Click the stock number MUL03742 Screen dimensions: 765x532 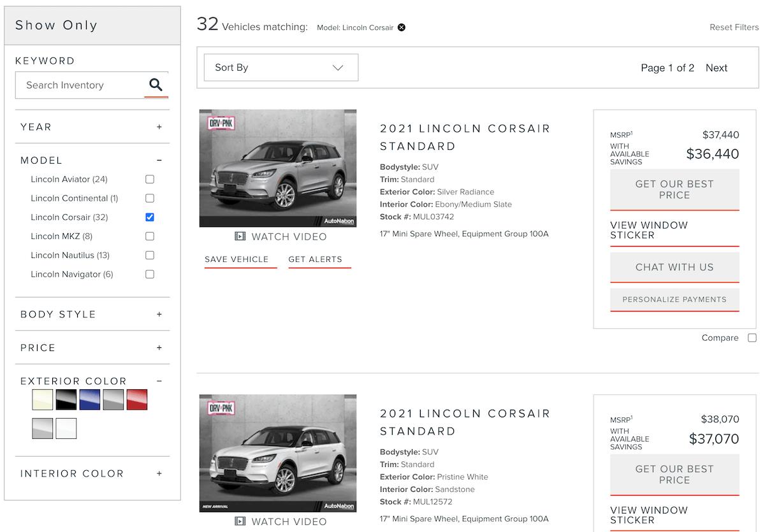tap(433, 217)
